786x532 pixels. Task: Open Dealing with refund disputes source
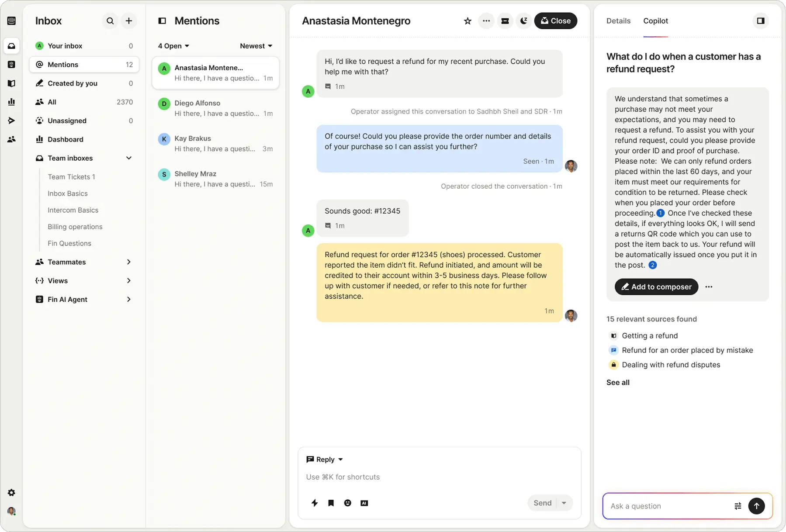[664, 365]
